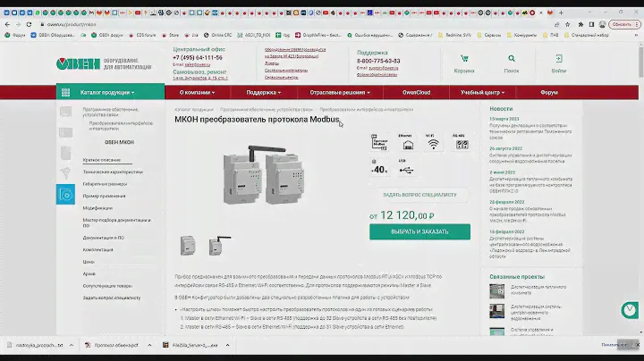The image size is (644, 361).
Task: Open the Форум menu item
Action: pyautogui.click(x=549, y=92)
